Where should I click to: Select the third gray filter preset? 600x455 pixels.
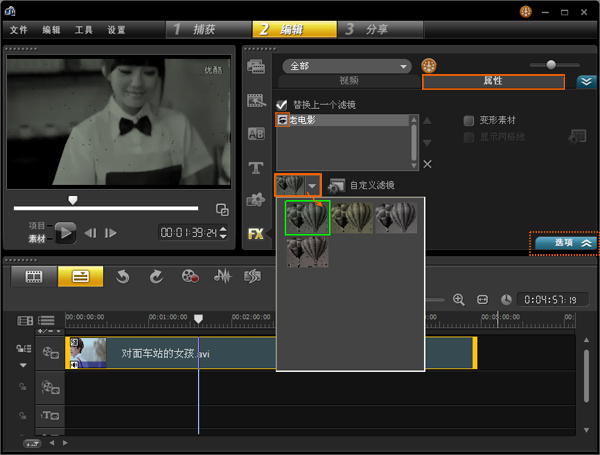[x=396, y=217]
